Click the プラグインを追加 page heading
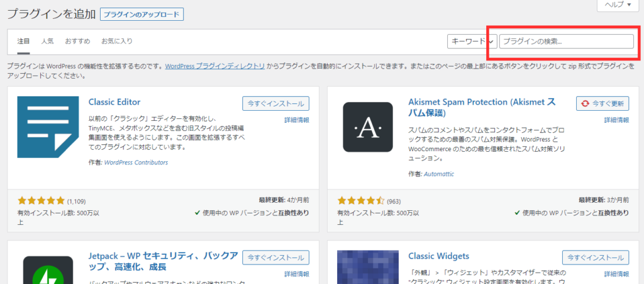Image resolution: width=644 pixels, height=284 pixels. 52,14
